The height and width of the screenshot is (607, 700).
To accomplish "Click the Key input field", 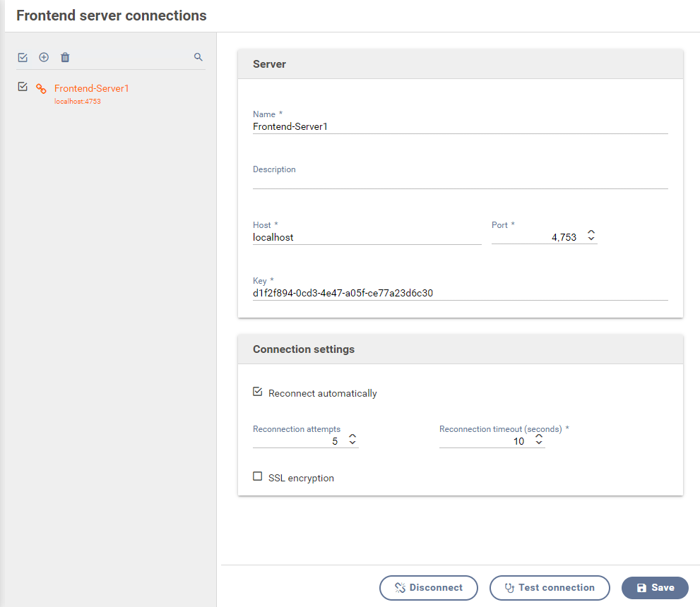I will [460, 293].
